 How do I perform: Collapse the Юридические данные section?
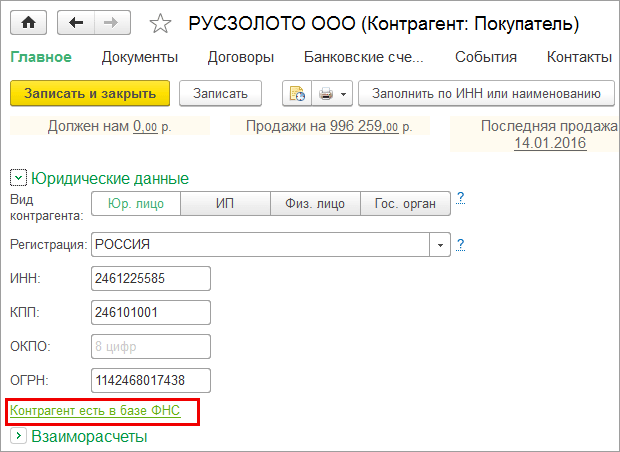coord(18,178)
